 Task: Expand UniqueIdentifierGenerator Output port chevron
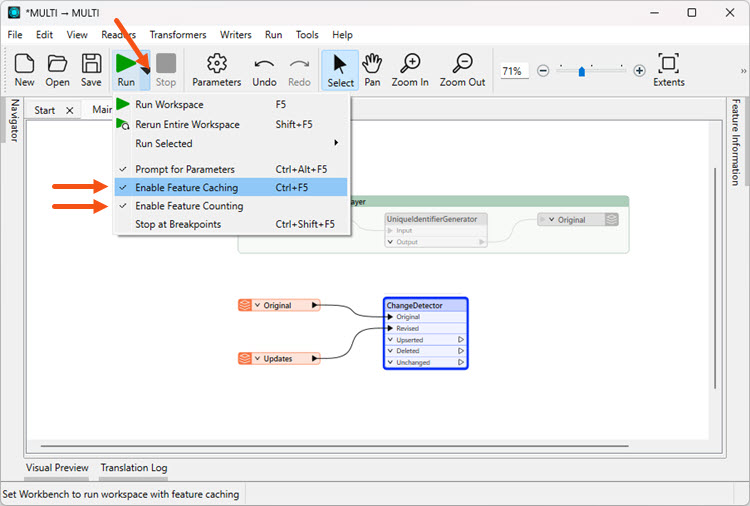(390, 242)
